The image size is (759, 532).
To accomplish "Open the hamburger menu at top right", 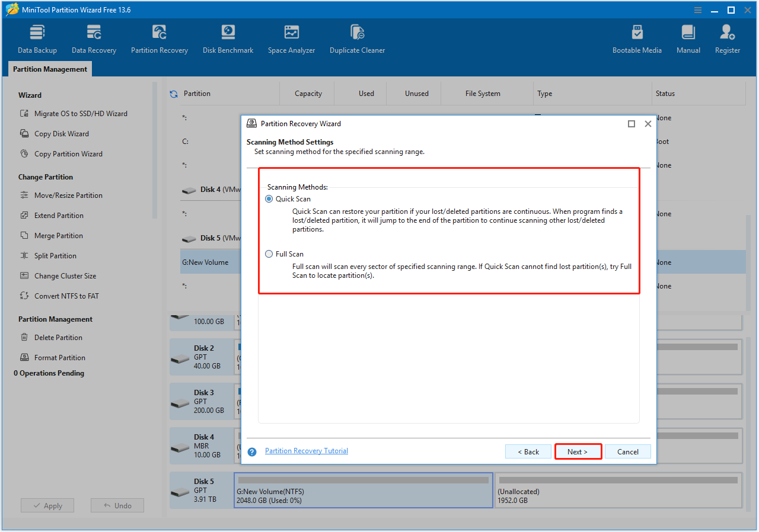I will (x=698, y=9).
